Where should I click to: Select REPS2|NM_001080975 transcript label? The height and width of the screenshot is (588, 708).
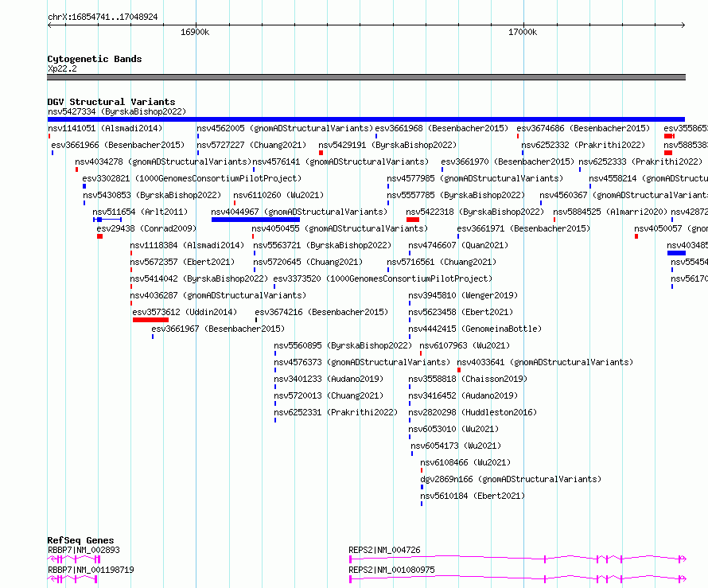pyautogui.click(x=392, y=570)
